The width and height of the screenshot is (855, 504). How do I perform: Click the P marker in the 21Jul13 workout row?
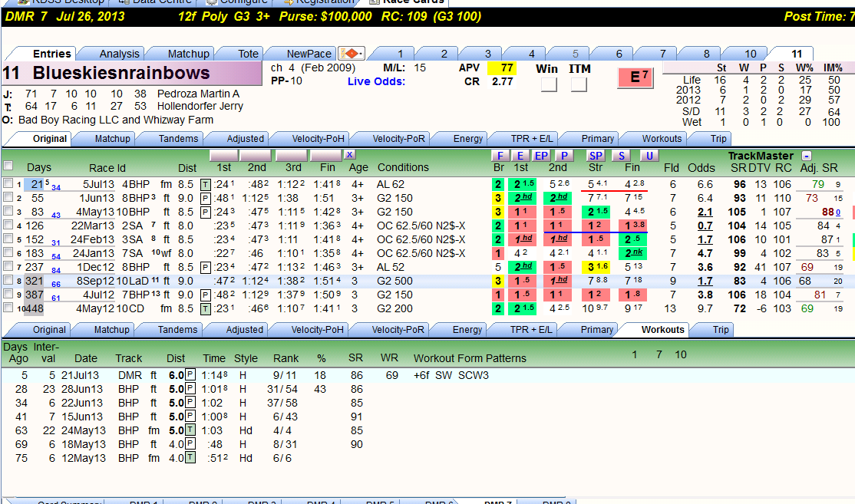tap(190, 375)
